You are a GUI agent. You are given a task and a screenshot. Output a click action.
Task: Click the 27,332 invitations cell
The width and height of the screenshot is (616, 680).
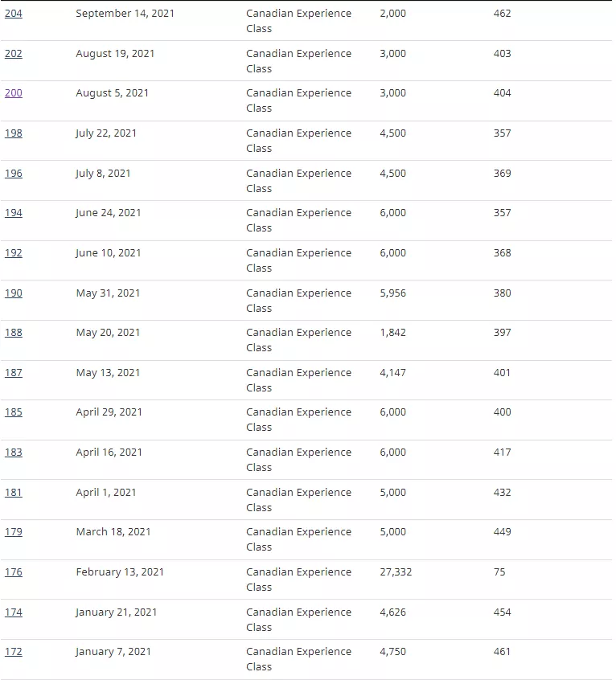point(396,572)
